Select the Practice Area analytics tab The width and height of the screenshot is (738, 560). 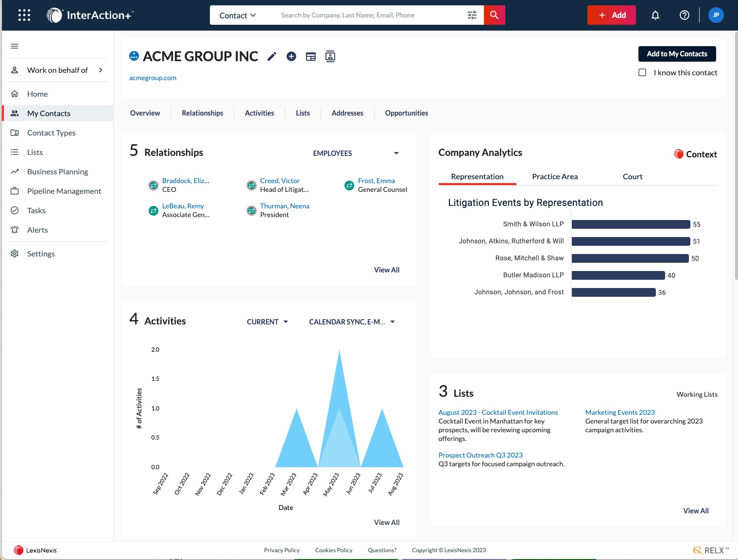(555, 177)
